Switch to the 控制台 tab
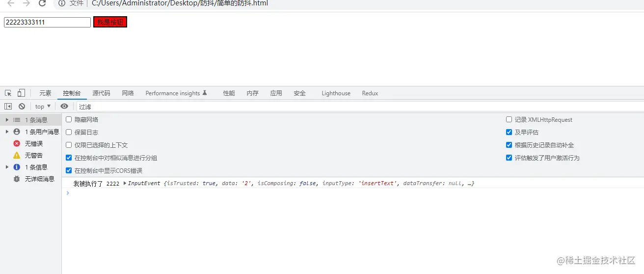 (72, 93)
